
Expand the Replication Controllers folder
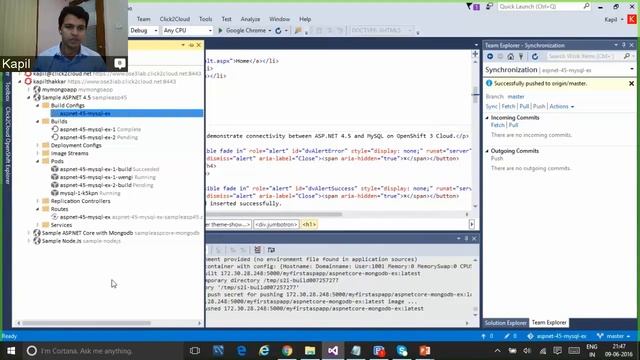pyautogui.click(x=38, y=201)
